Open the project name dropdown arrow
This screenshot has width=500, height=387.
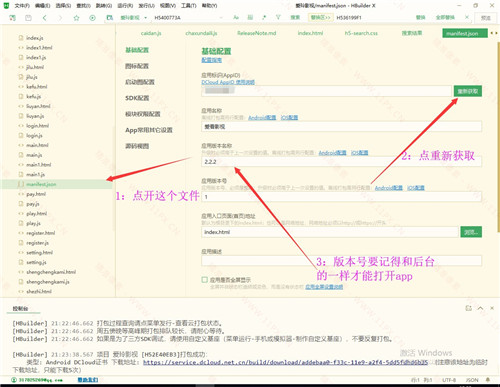pos(146,18)
